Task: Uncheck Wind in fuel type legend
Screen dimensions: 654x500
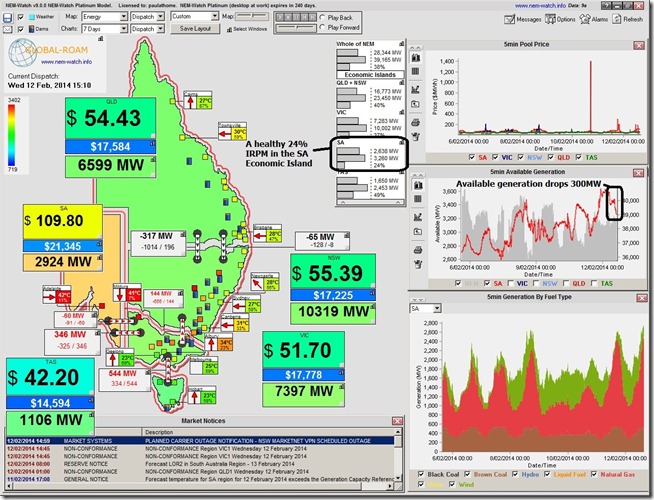Action: pos(452,484)
